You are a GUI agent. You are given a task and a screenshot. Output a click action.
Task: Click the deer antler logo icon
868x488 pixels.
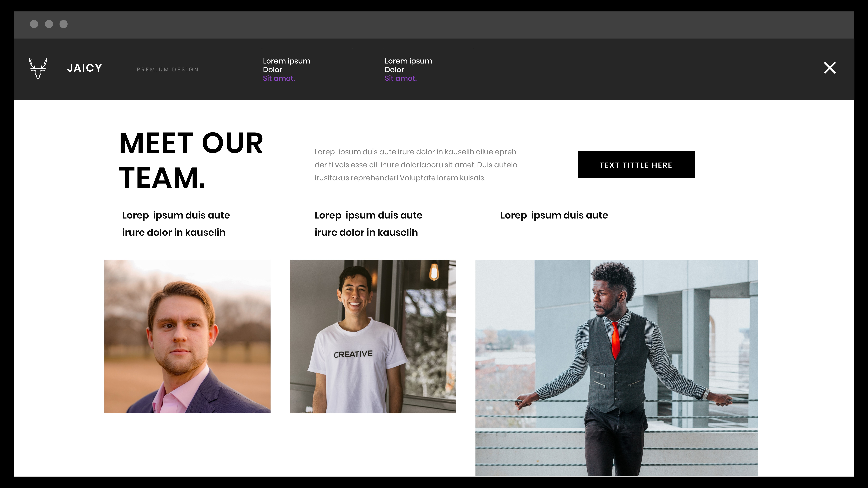point(38,68)
